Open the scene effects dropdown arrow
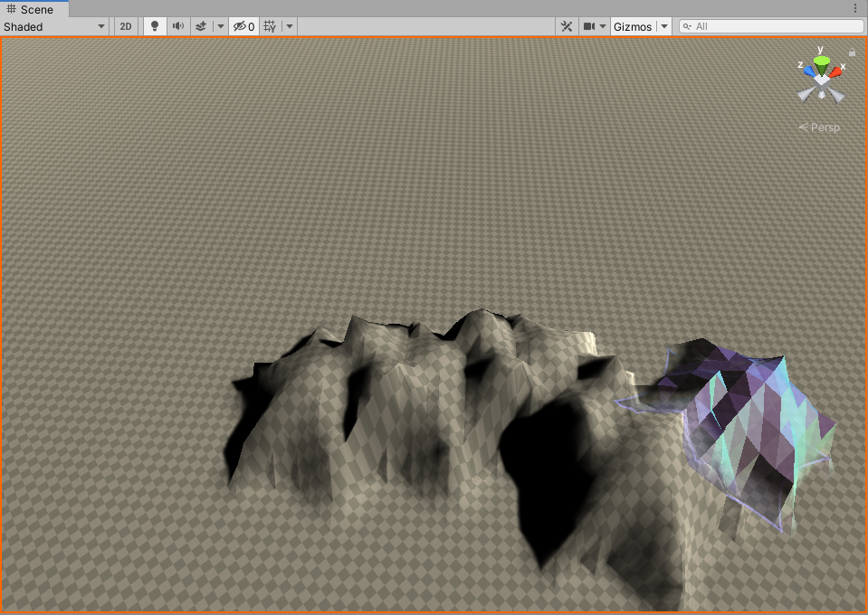 220,26
